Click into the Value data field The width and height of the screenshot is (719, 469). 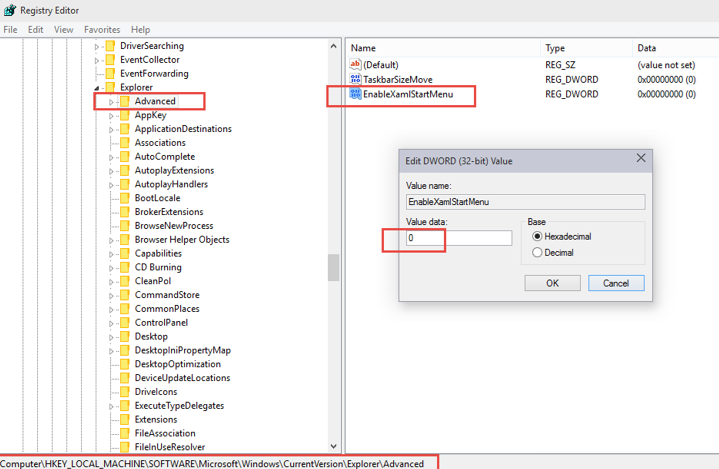(459, 238)
